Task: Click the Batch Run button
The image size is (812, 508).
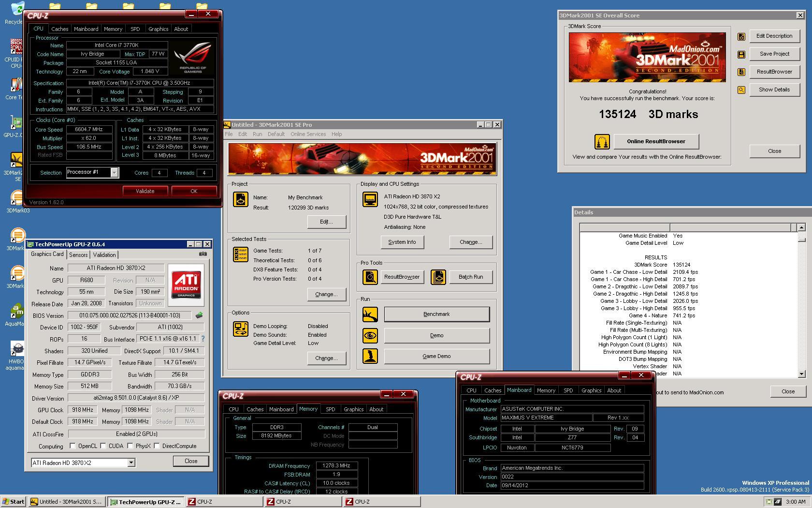Action: point(471,277)
